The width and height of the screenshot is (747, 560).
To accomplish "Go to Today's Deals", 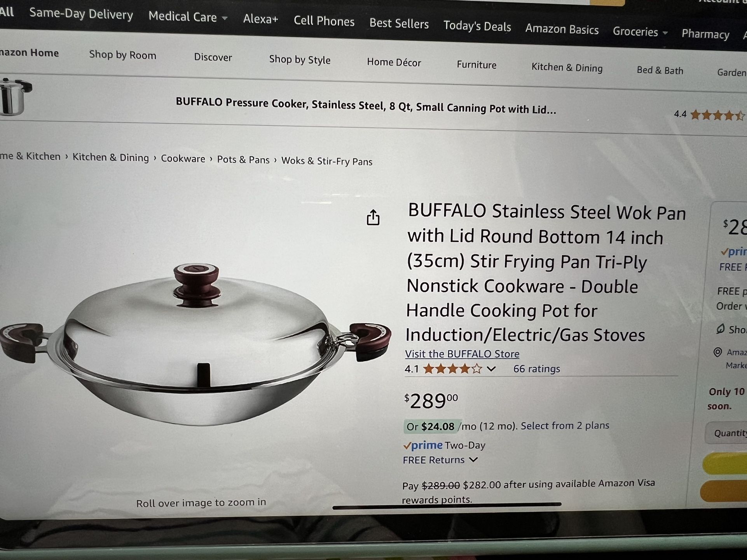I will (477, 26).
